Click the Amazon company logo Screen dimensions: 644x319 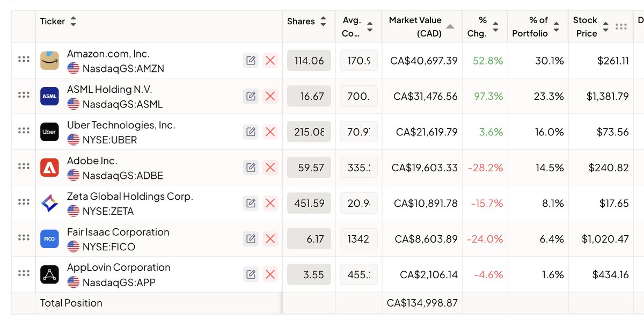point(49,61)
